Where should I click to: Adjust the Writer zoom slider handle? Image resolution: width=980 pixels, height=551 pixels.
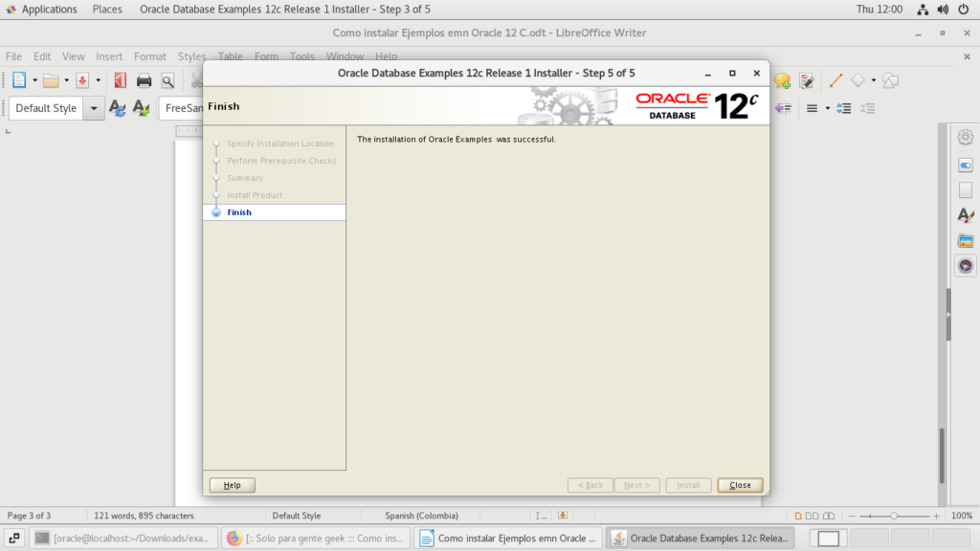coord(894,516)
